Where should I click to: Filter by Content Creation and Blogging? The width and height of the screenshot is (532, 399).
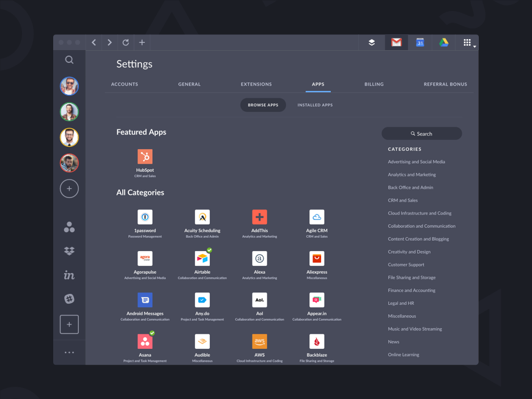(x=418, y=239)
